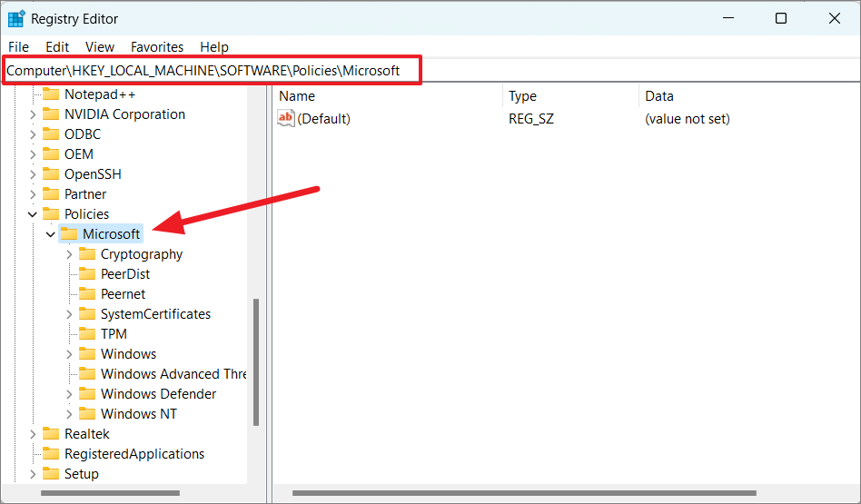Click the tree pane vertical scrollbar thumb
Screen dimensions: 861x504
(x=256, y=362)
